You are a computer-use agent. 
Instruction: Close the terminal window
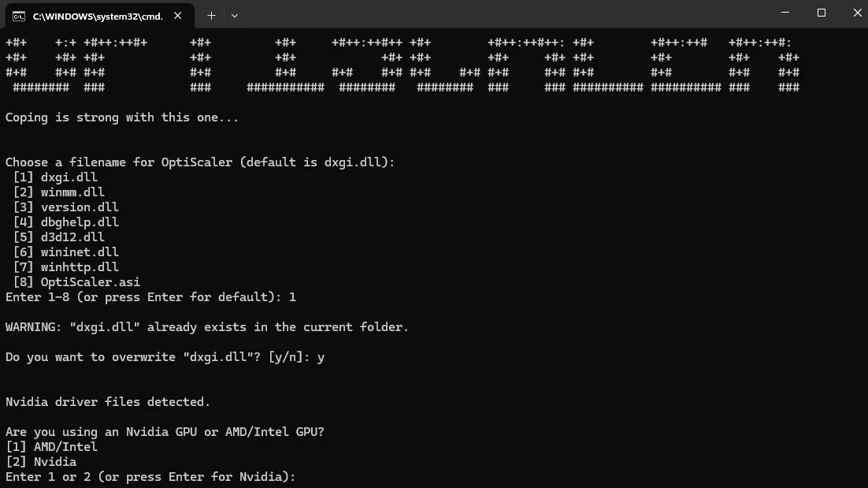pyautogui.click(x=857, y=13)
